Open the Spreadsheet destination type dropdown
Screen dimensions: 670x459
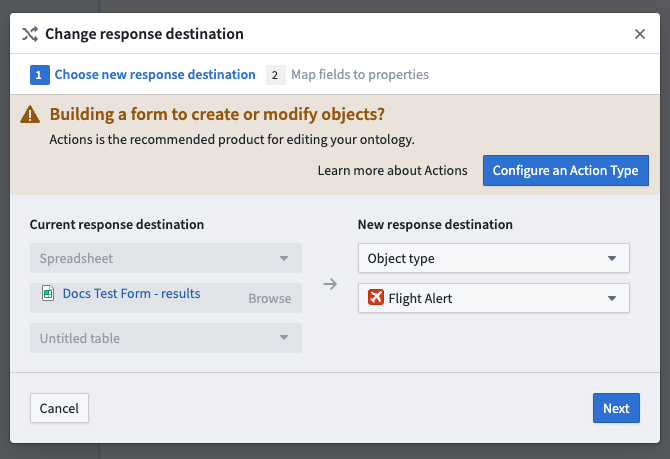click(166, 258)
